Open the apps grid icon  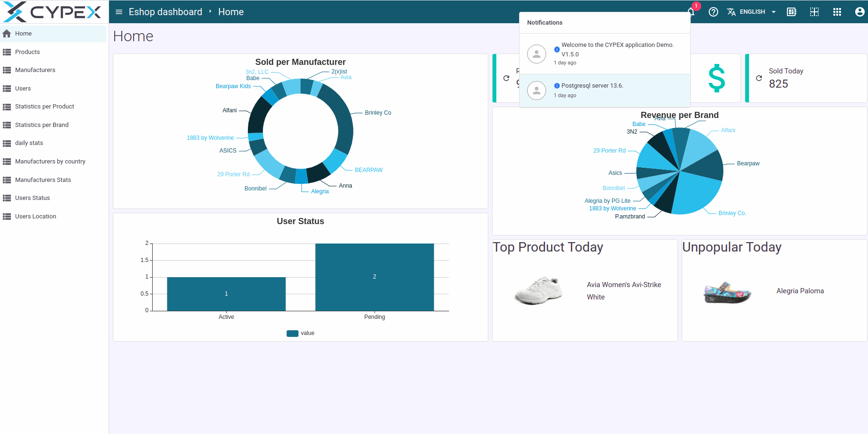(837, 12)
